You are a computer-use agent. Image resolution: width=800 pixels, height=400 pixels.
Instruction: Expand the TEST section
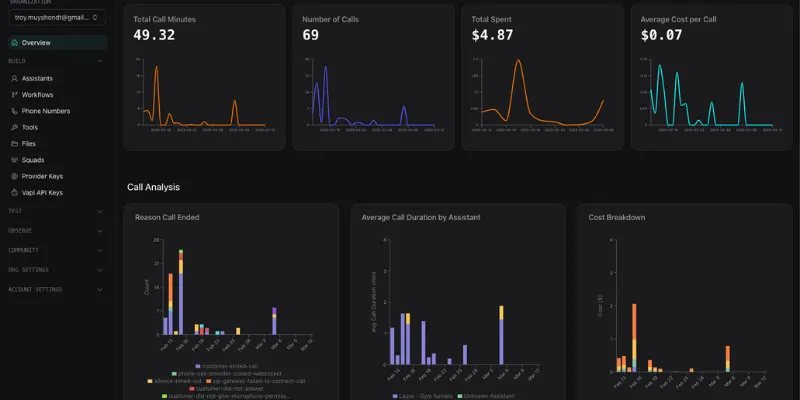(x=99, y=211)
